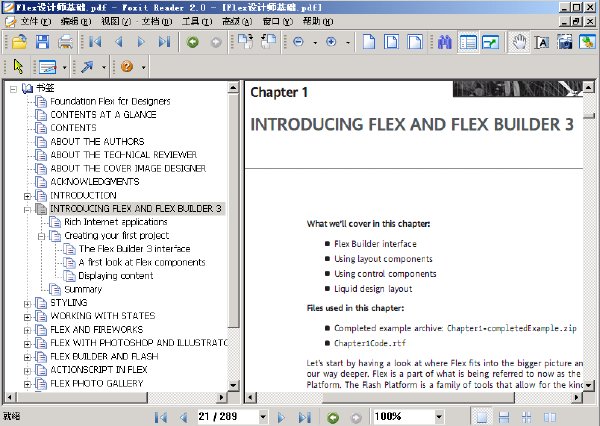Open Find with binoculars icon
The image size is (600, 426).
pyautogui.click(x=445, y=42)
